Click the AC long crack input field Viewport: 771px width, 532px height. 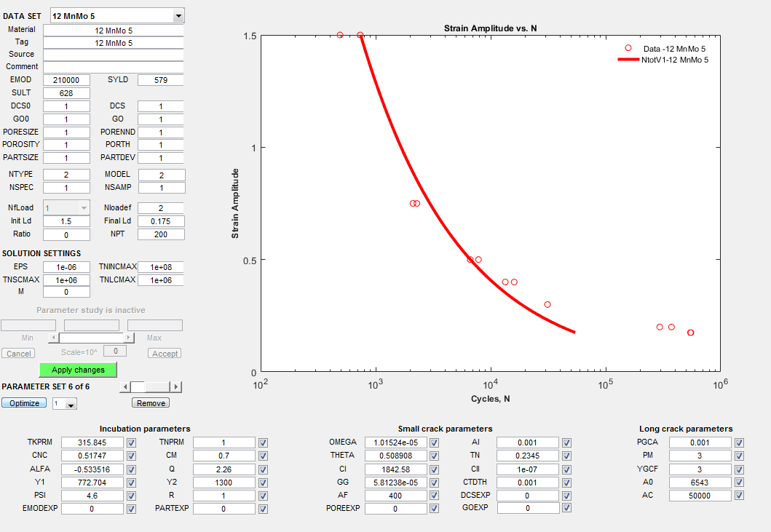(699, 496)
